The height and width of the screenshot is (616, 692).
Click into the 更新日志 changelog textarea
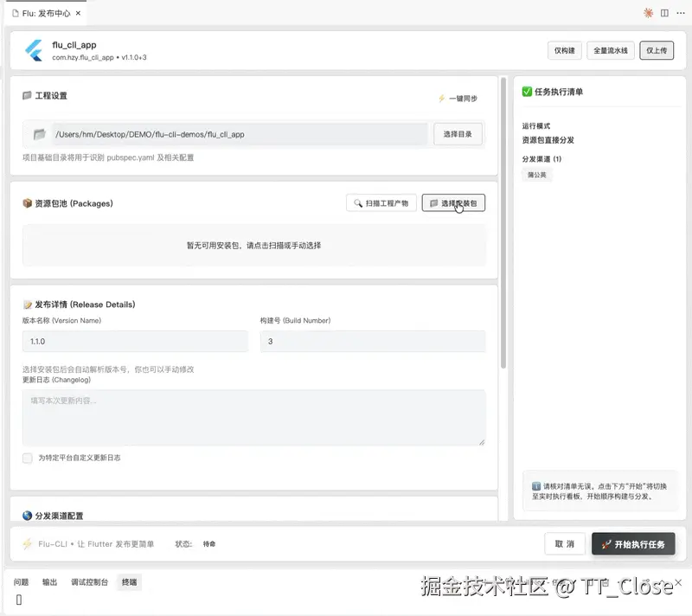click(x=253, y=417)
